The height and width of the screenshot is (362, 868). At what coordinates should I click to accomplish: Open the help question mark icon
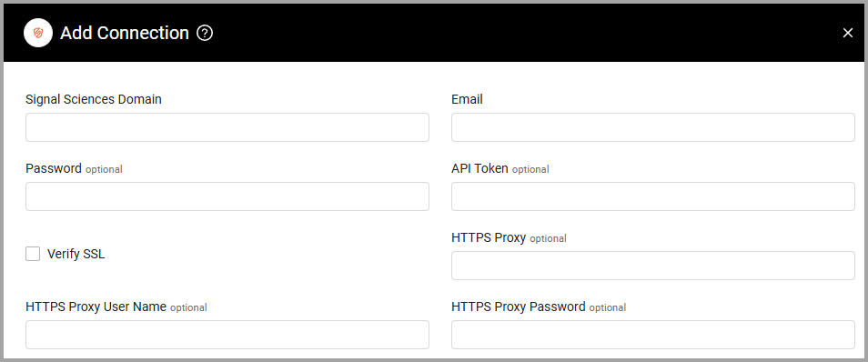point(205,34)
